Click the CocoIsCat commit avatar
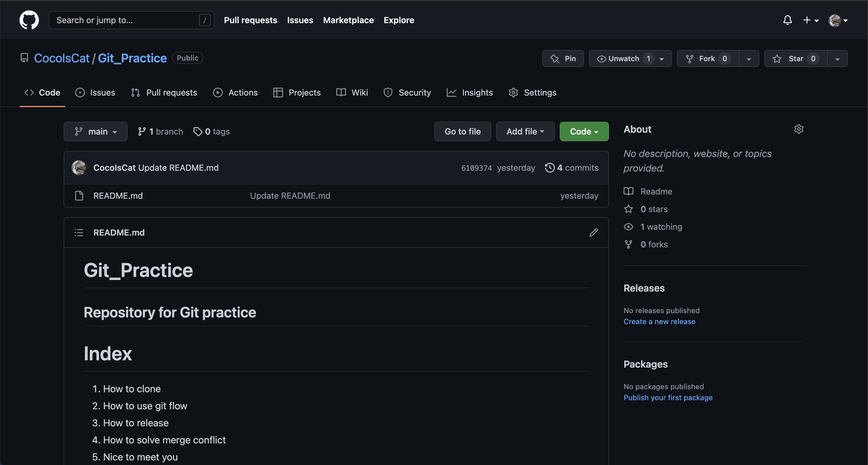Screen dimensions: 868x465 (79, 167)
